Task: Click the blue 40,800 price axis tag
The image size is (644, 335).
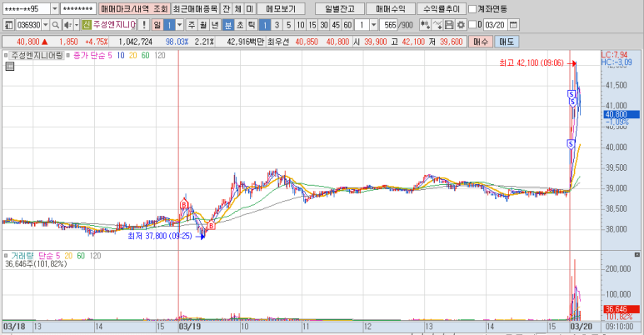Action: tap(622, 115)
